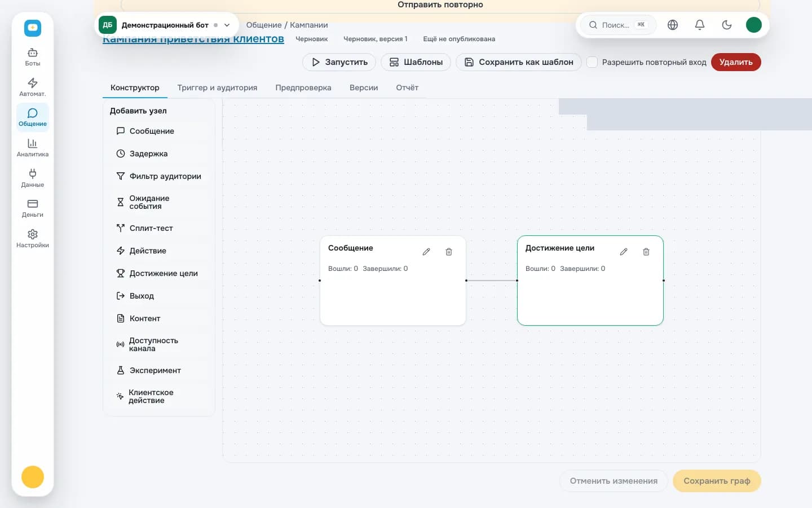
Task: Click the app logo at sidebar top
Action: (33, 28)
